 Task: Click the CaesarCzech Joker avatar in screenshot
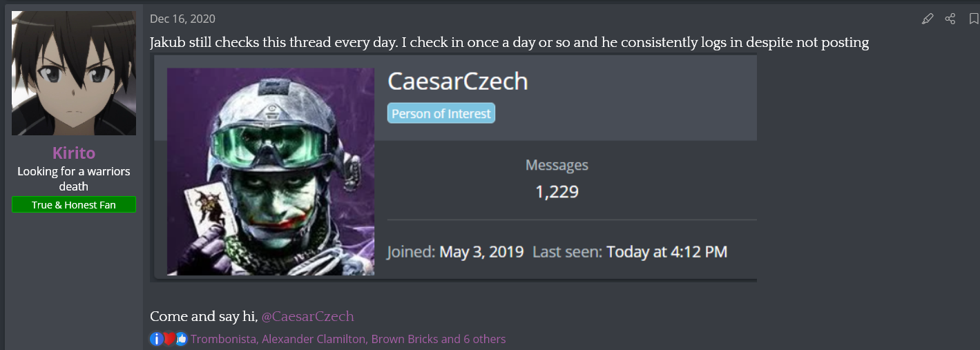271,172
